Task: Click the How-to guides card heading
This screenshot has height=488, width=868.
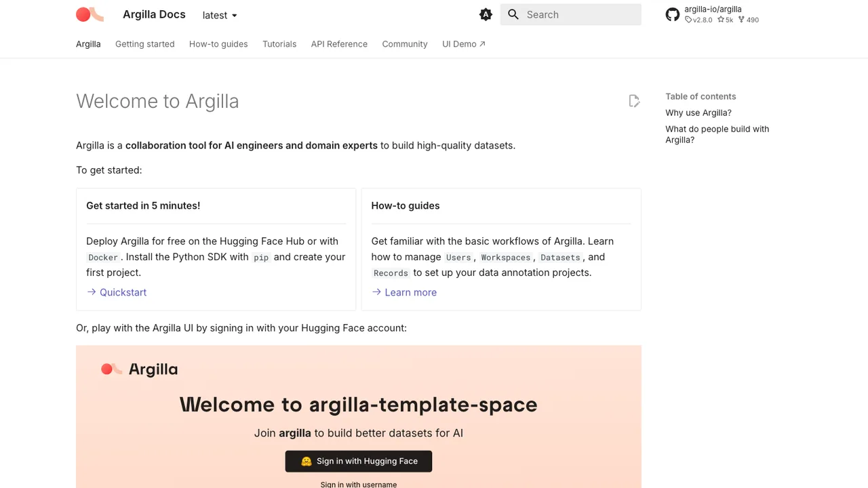Action: coord(406,205)
